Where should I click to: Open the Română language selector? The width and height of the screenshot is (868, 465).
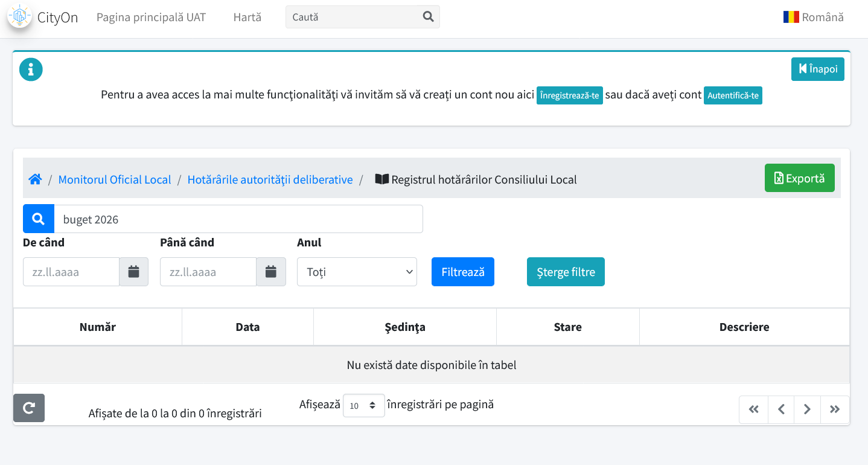pos(813,17)
